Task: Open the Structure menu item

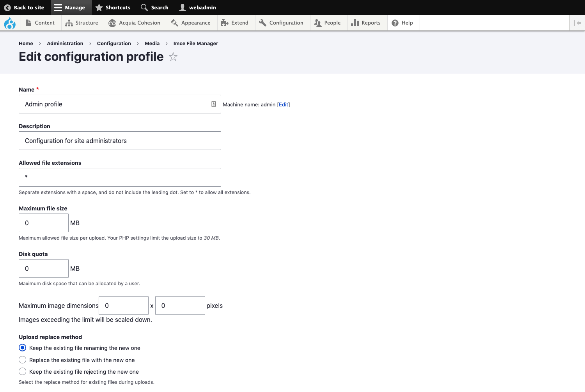Action: click(x=82, y=23)
